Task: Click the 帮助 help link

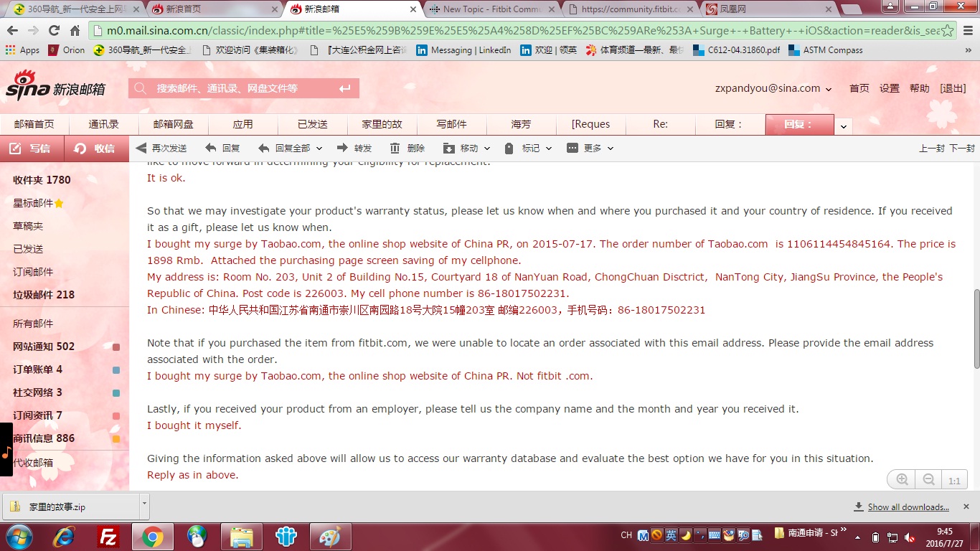Action: click(920, 88)
